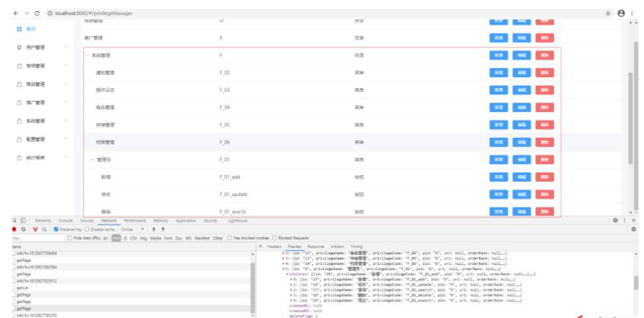Collapse the children node in JSON preview
644x318 pixels.
287,274
